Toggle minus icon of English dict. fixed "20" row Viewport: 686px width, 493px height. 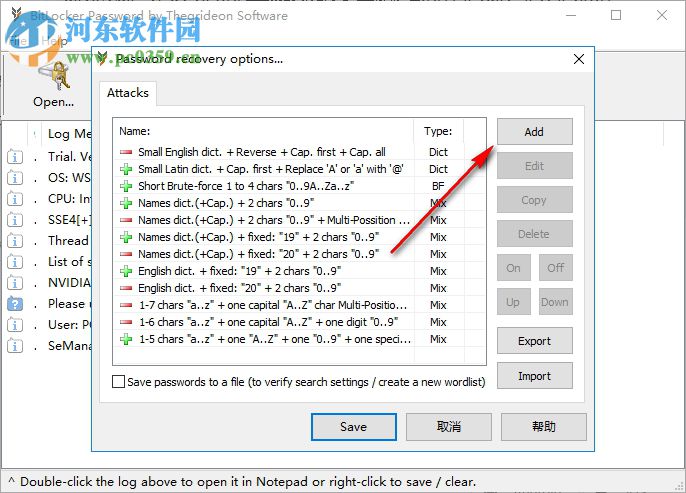coord(126,288)
